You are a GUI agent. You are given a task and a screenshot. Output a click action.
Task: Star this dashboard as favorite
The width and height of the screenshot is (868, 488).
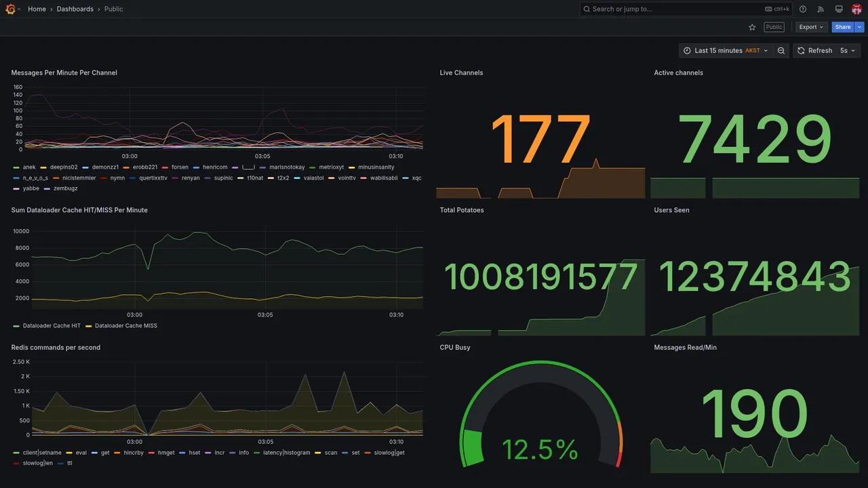coord(752,27)
